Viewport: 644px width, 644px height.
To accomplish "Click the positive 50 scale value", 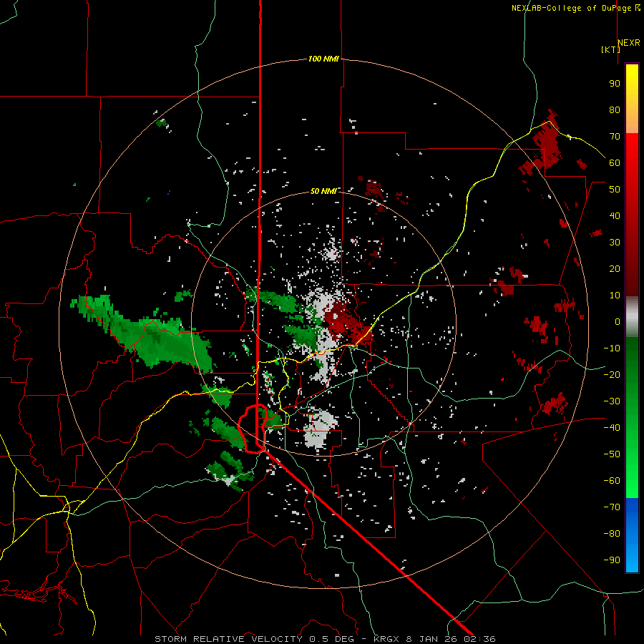I will coord(615,190).
